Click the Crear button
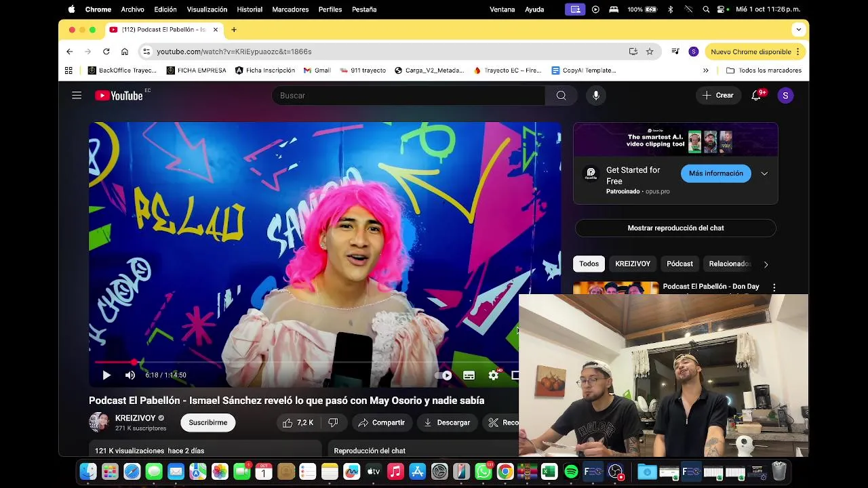 click(x=717, y=96)
